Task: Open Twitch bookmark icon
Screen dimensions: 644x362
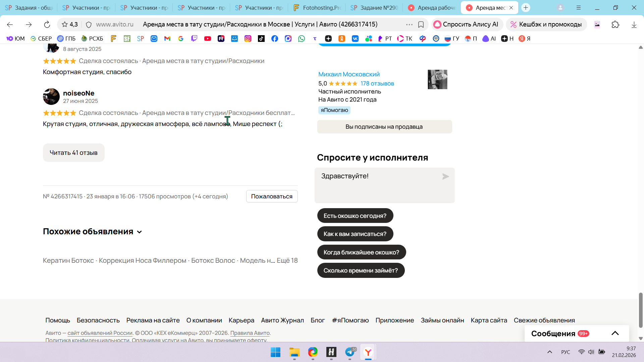Action: tap(194, 39)
